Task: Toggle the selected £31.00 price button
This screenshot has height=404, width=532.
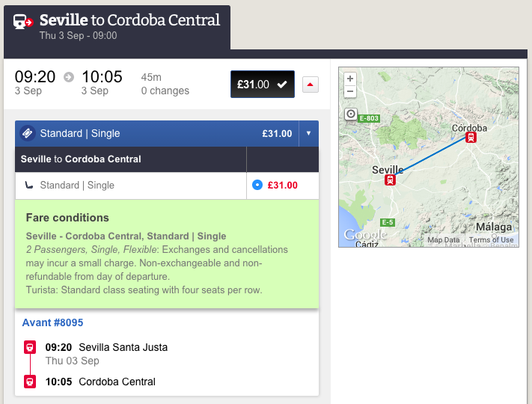Action: tap(263, 84)
